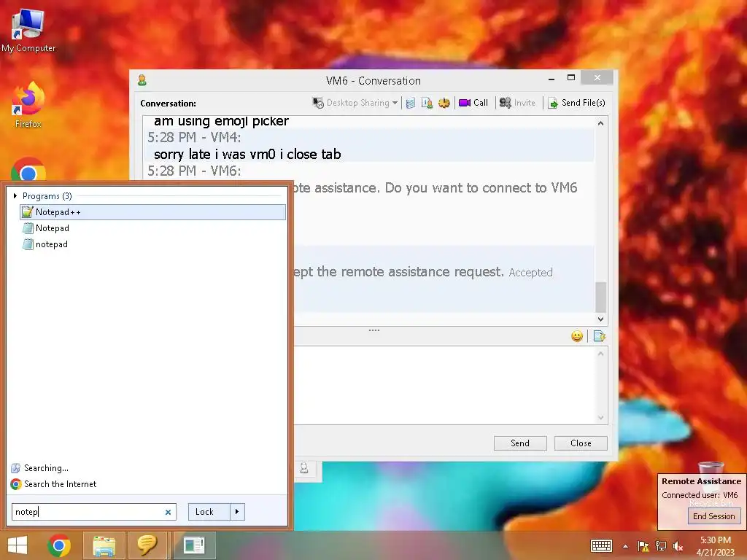Show hidden system tray icons
The image size is (747, 560).
click(x=625, y=546)
